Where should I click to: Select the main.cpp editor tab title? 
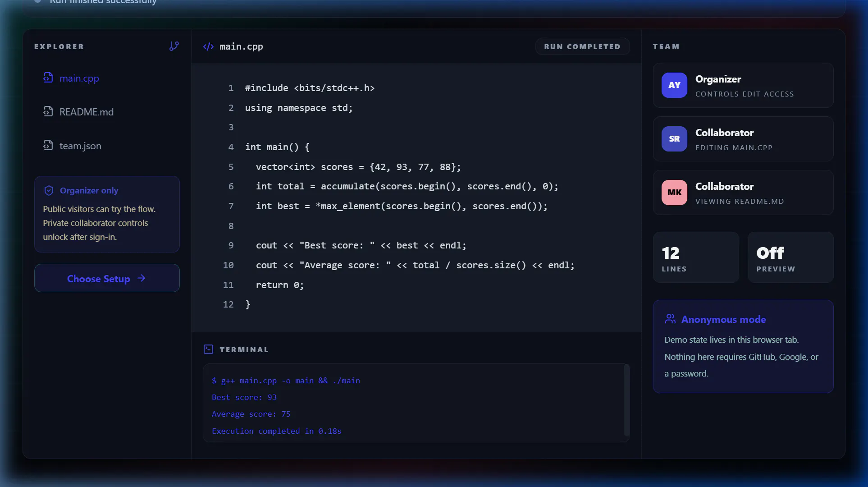(x=241, y=46)
